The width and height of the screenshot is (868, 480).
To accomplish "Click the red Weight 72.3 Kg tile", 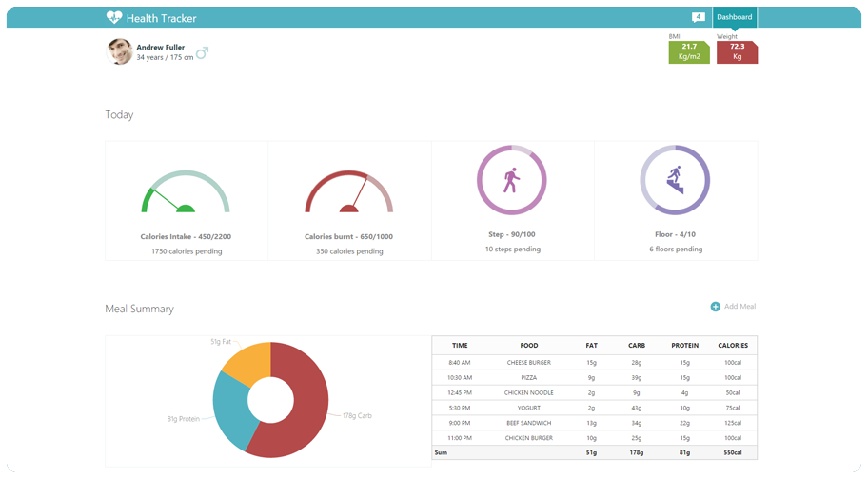I will point(737,51).
